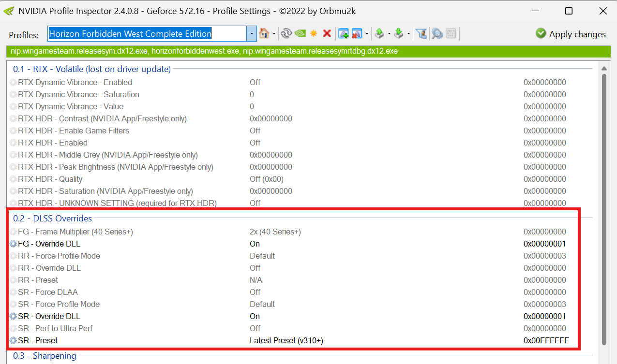Remove an application from the profile (red x window icon)
617x364 pixels.
click(357, 33)
